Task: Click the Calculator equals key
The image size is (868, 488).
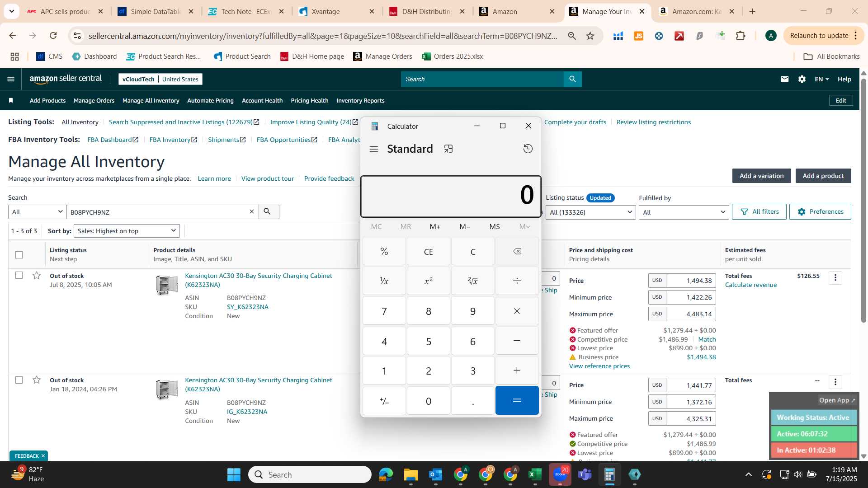Action: click(x=517, y=400)
